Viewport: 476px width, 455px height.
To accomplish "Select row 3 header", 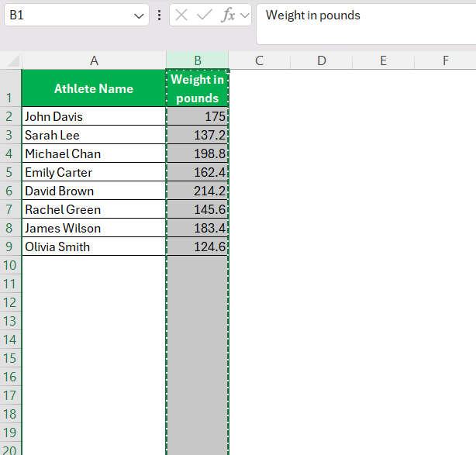I will click(x=11, y=135).
